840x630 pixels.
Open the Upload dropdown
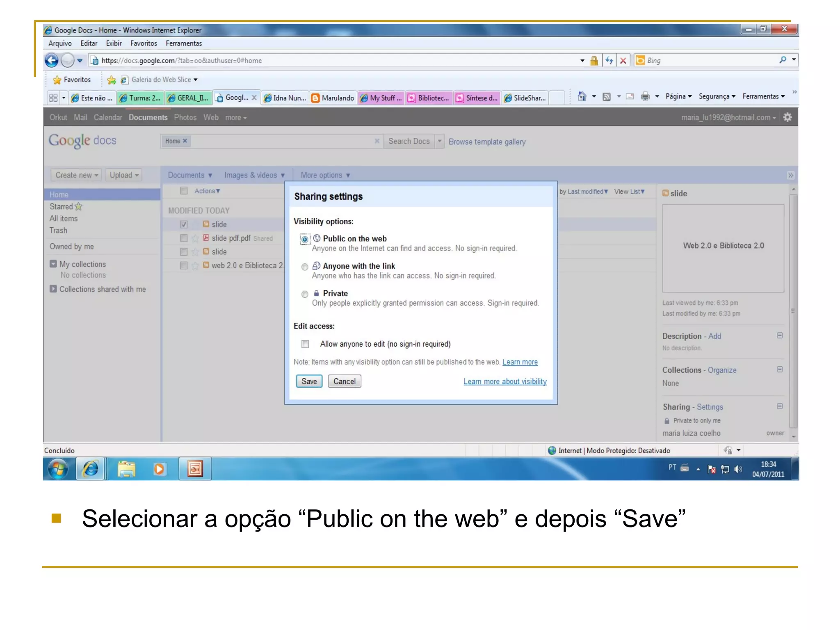point(123,175)
